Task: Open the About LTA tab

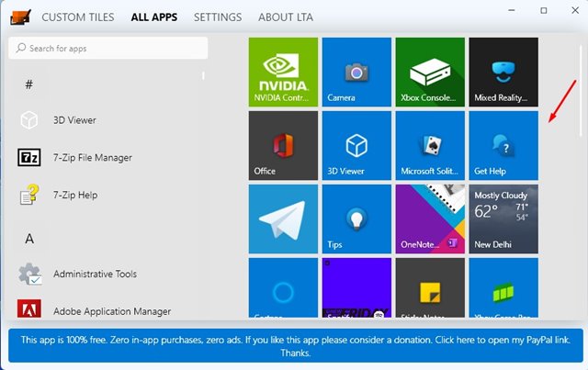Action: tap(286, 17)
